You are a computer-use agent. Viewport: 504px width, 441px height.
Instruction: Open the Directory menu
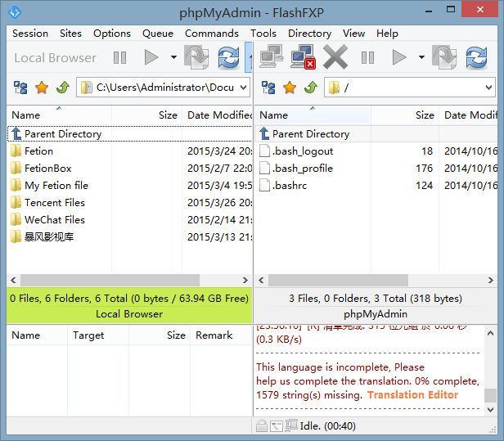point(309,34)
